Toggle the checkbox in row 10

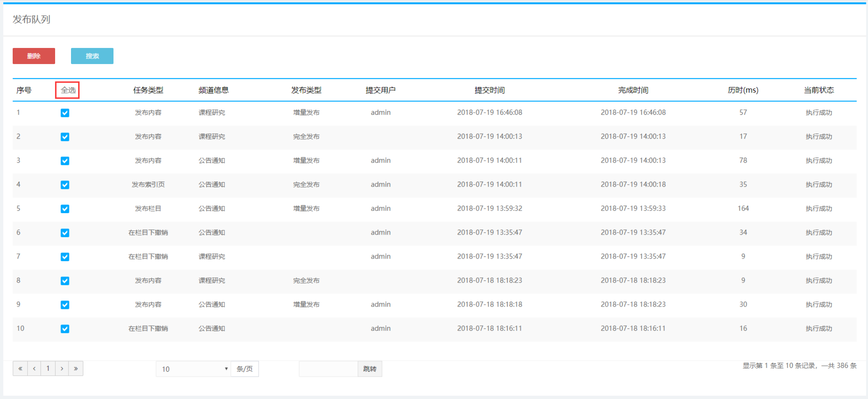(65, 329)
